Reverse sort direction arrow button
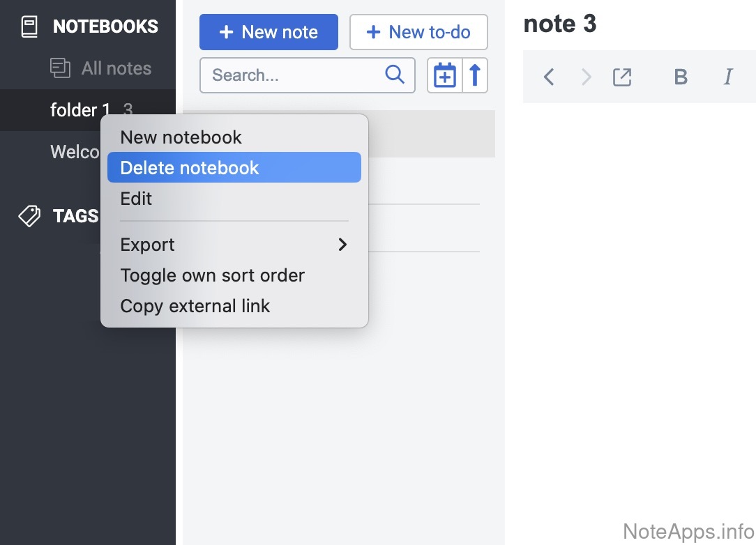 point(475,75)
